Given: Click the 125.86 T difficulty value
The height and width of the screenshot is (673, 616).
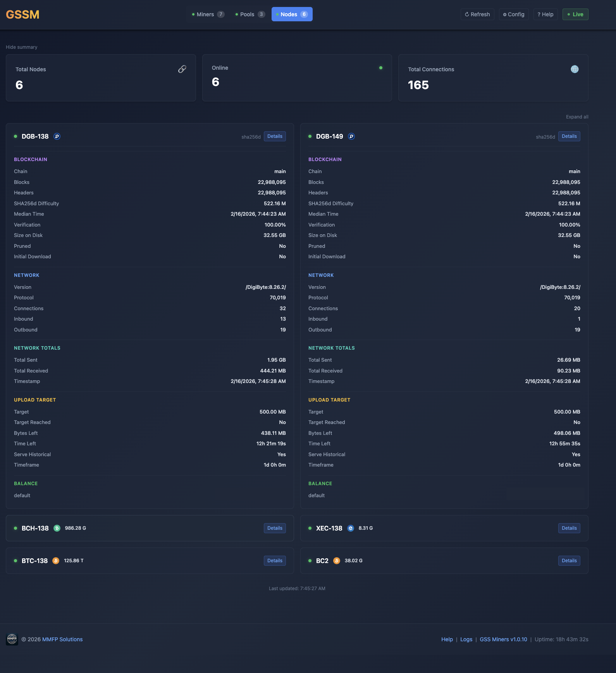Looking at the screenshot, I should (x=74, y=561).
